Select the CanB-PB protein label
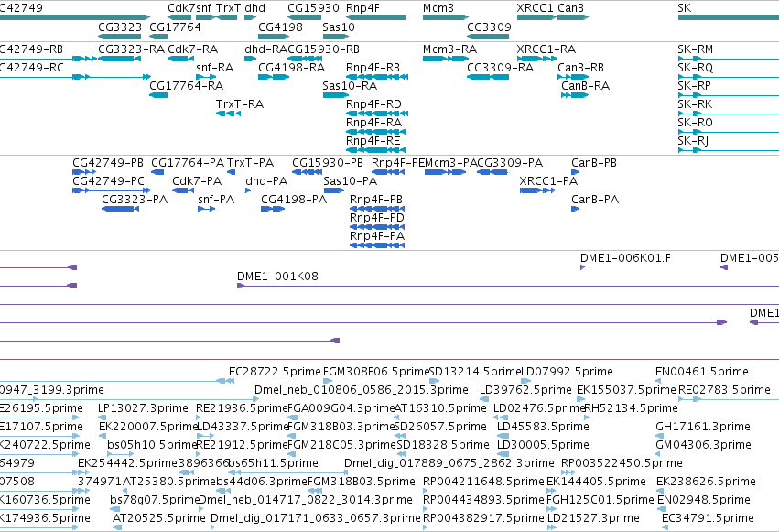This screenshot has width=779, height=532. 594,163
